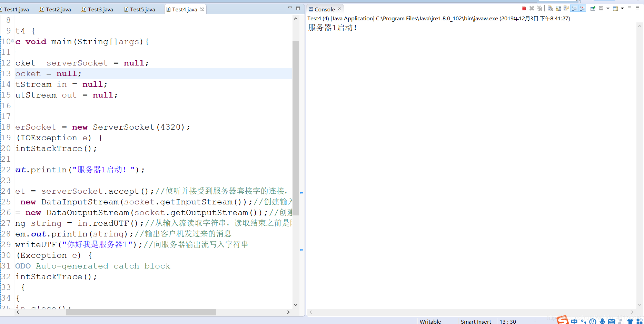
Task: Click line 24 overview ruler annotation marker
Action: click(301, 193)
